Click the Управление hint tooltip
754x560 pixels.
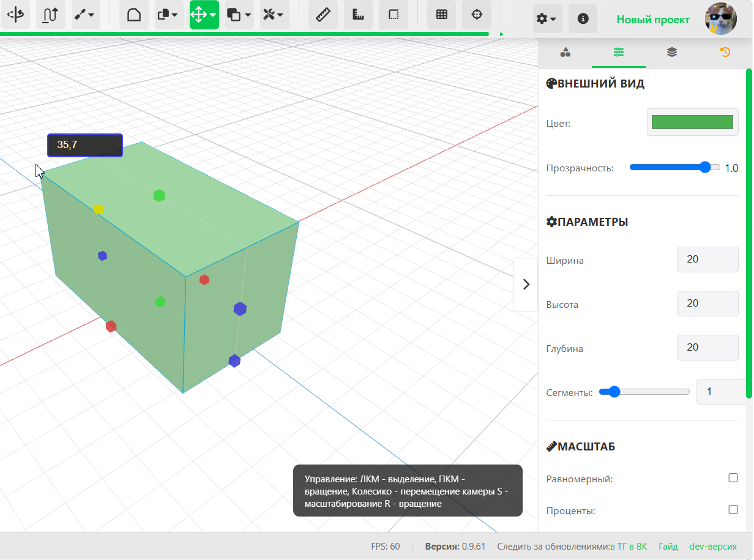pyautogui.click(x=408, y=491)
